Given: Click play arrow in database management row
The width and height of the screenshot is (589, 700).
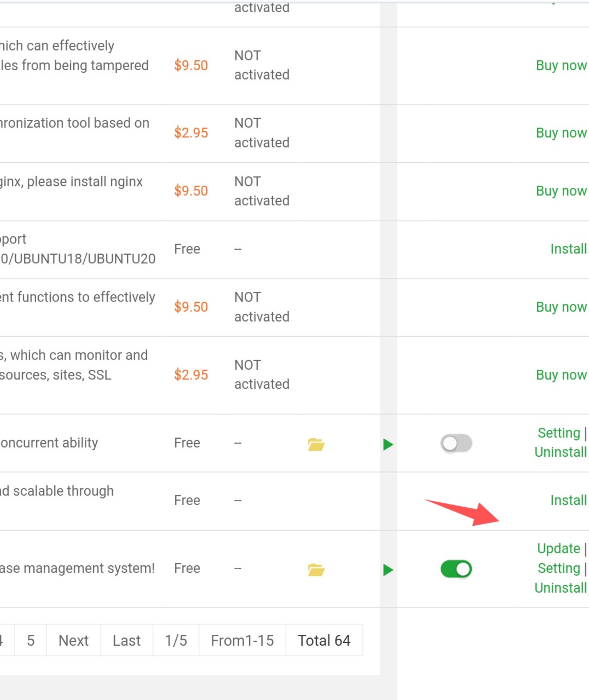Looking at the screenshot, I should (388, 570).
